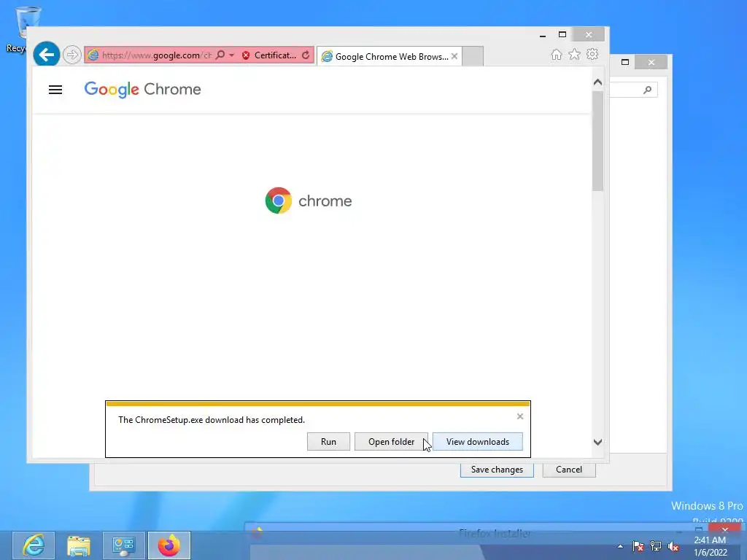This screenshot has height=560, width=747.
Task: Click search icon in background window
Action: (x=647, y=90)
